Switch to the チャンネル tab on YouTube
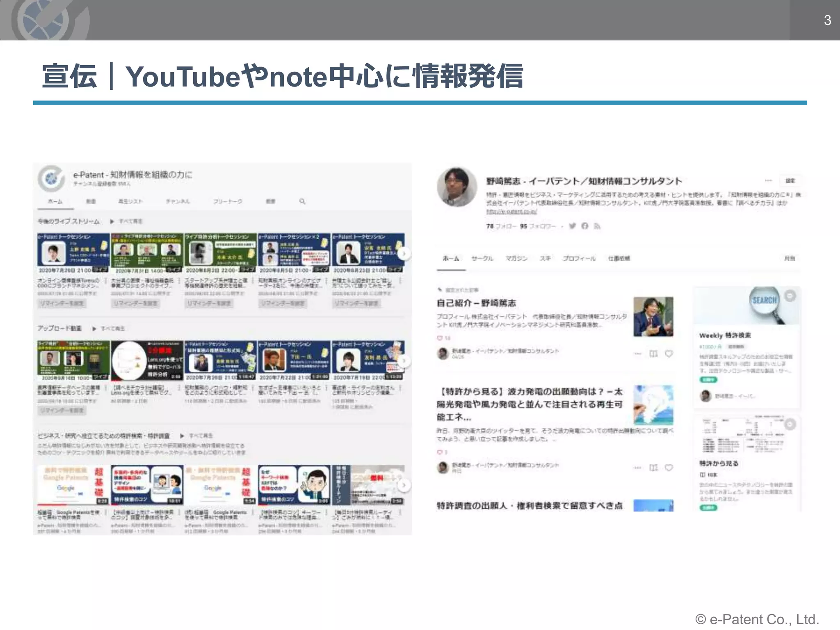840x630 pixels. click(178, 201)
